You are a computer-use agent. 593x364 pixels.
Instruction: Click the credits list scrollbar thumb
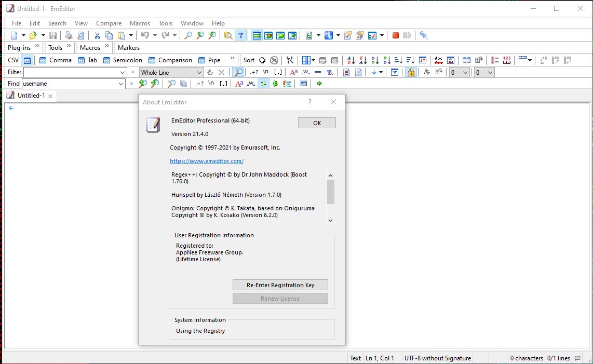(x=331, y=192)
